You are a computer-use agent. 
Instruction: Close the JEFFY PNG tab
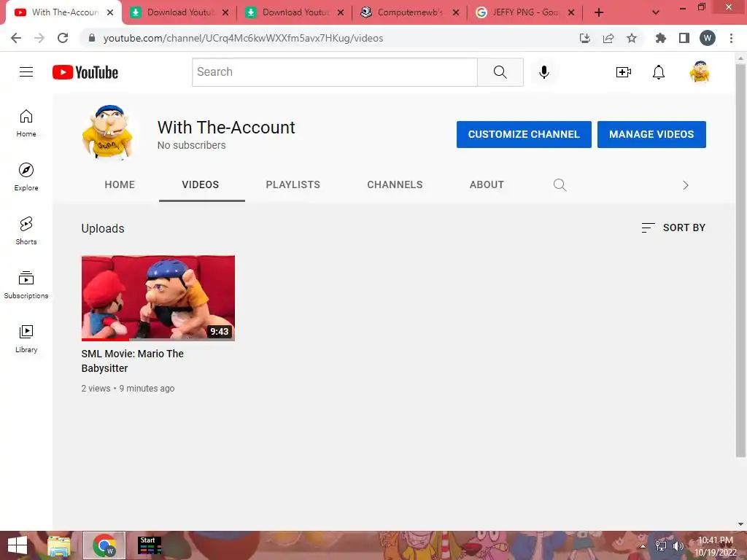tap(571, 12)
